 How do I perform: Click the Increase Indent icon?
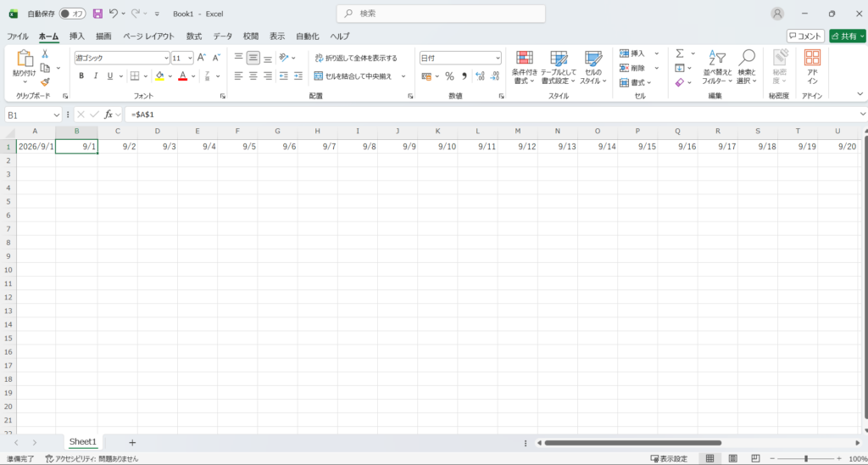click(x=298, y=76)
